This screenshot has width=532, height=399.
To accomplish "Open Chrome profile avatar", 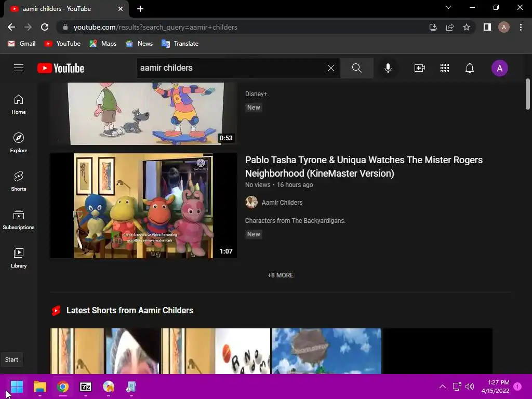I will (x=504, y=27).
